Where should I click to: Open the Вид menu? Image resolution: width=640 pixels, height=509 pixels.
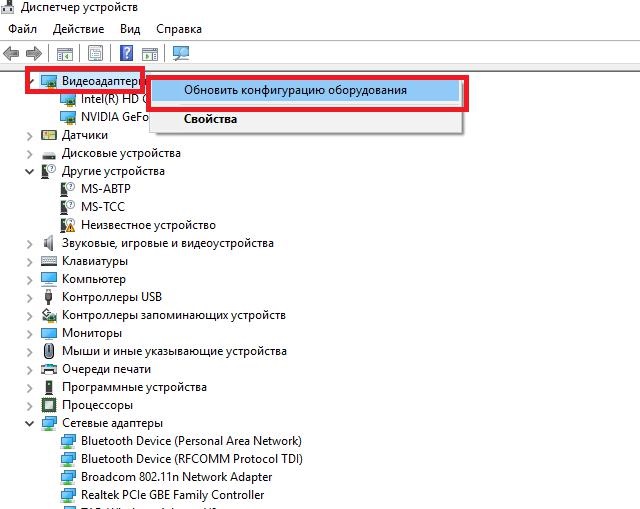pyautogui.click(x=130, y=29)
